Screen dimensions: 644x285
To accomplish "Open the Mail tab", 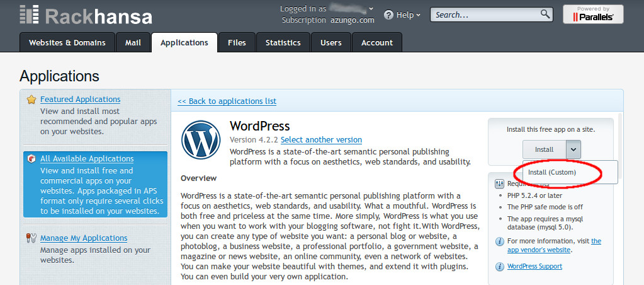I will [133, 43].
